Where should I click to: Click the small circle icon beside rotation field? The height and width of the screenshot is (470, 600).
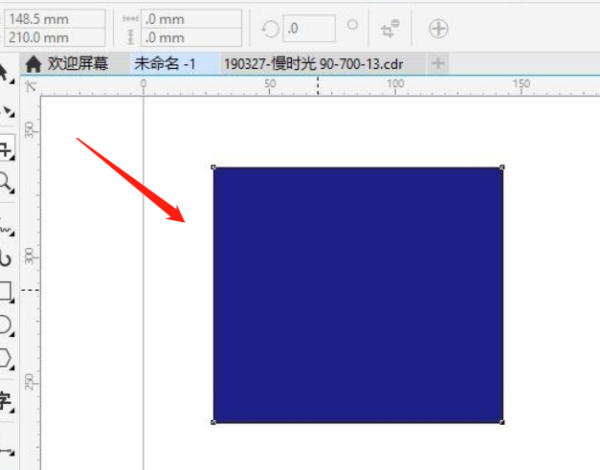click(352, 25)
